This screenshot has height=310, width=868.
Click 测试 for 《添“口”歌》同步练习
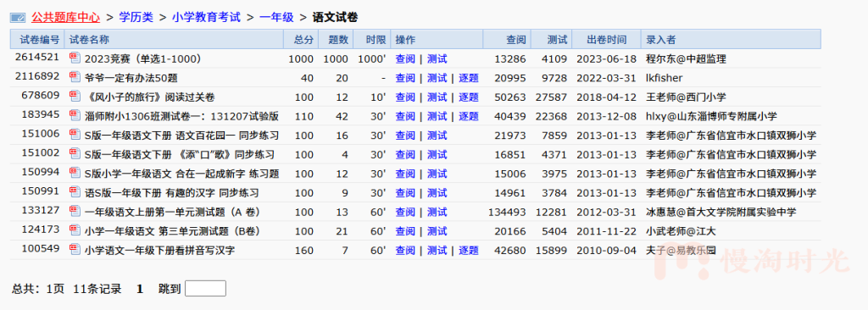(437, 154)
